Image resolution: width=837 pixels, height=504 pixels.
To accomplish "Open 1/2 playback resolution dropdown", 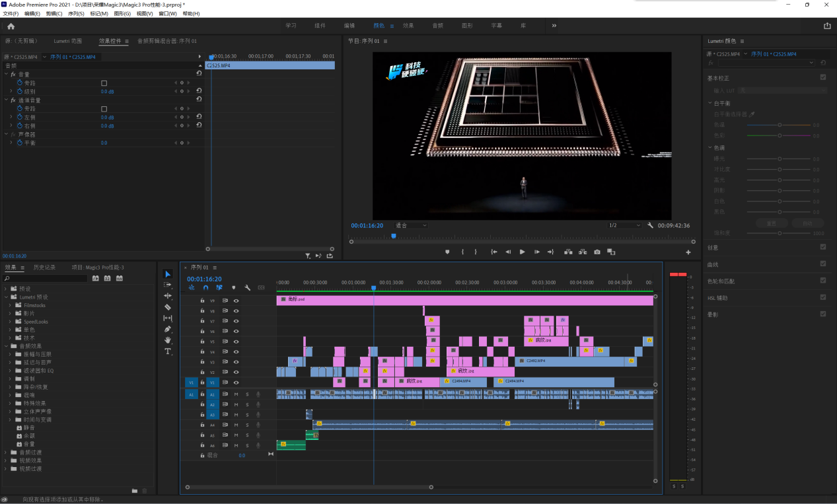I will point(625,225).
